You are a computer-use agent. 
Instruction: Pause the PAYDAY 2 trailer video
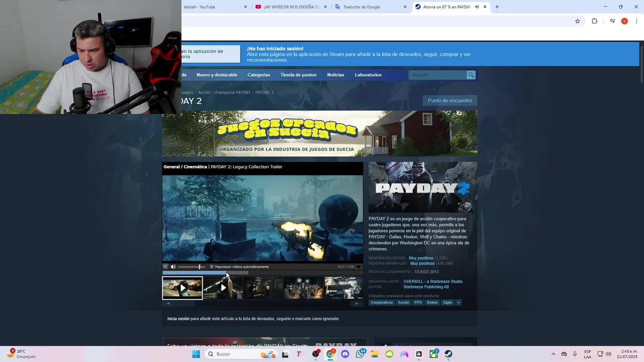[166, 266]
